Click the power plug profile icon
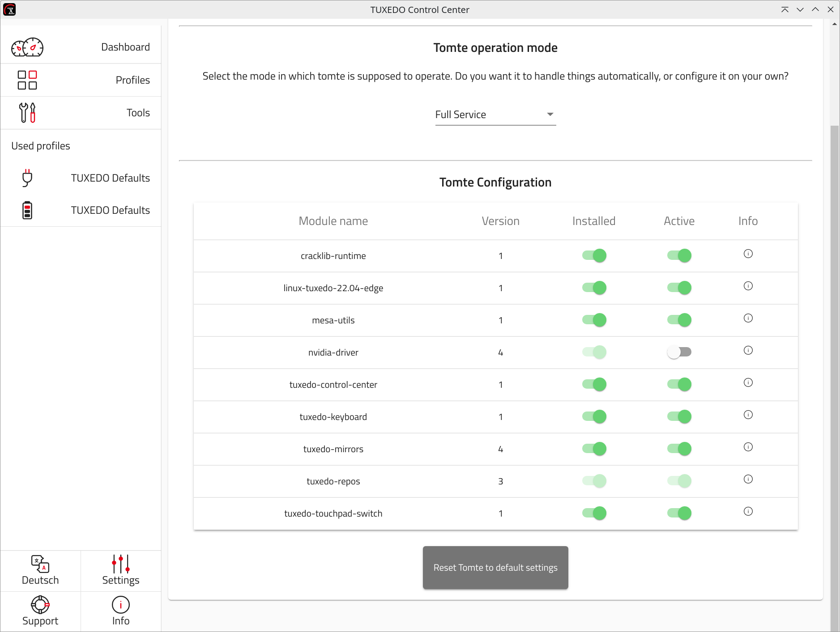The height and width of the screenshot is (632, 840). [27, 178]
